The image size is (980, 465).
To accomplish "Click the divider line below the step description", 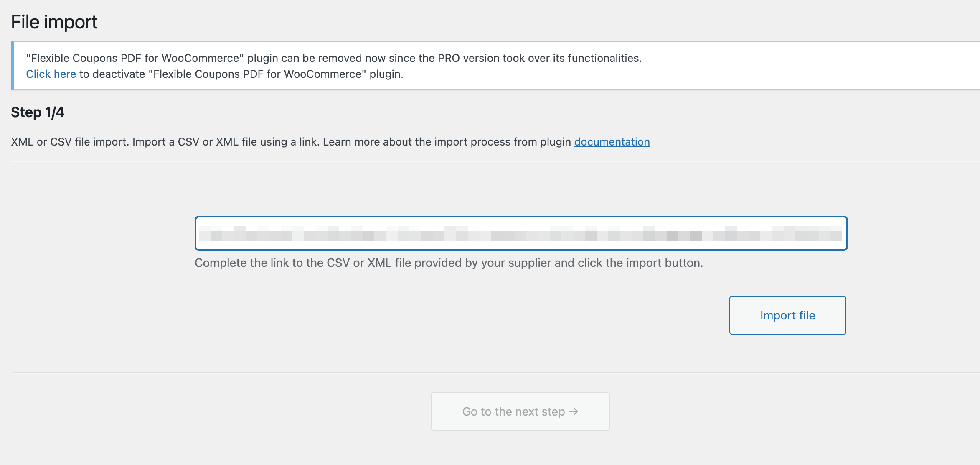I will coord(495,161).
